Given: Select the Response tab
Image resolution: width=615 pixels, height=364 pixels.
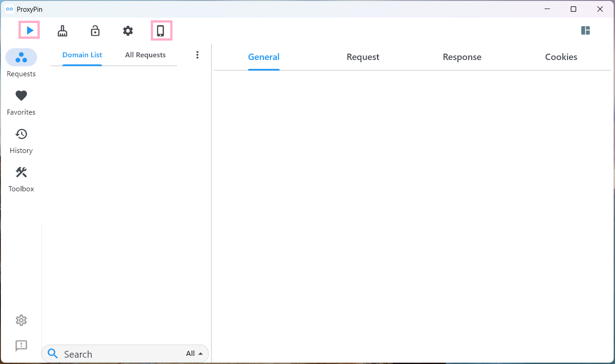Looking at the screenshot, I should click(x=462, y=57).
